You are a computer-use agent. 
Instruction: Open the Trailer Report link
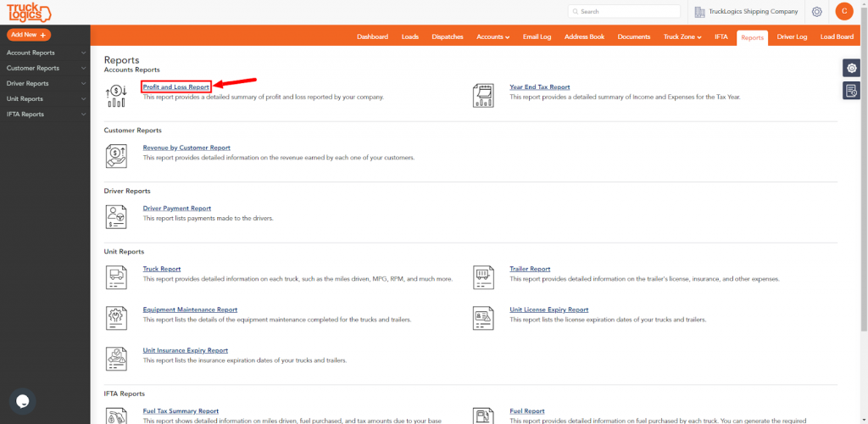click(530, 269)
